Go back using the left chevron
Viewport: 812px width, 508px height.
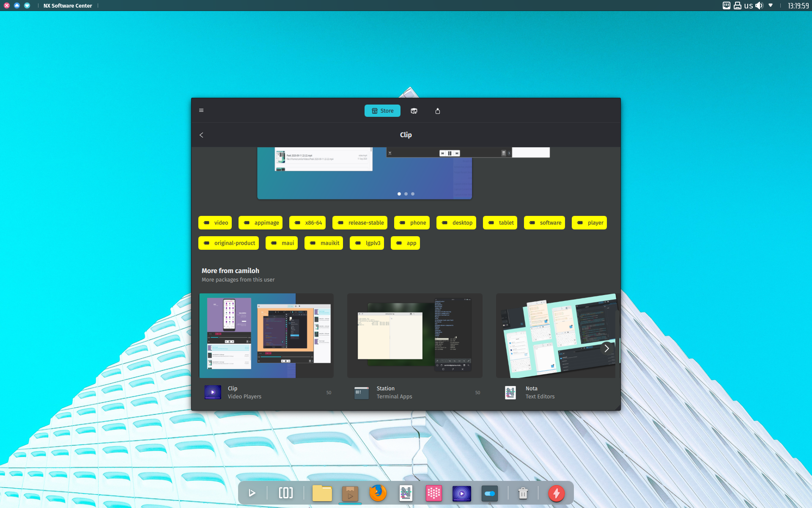click(x=201, y=135)
